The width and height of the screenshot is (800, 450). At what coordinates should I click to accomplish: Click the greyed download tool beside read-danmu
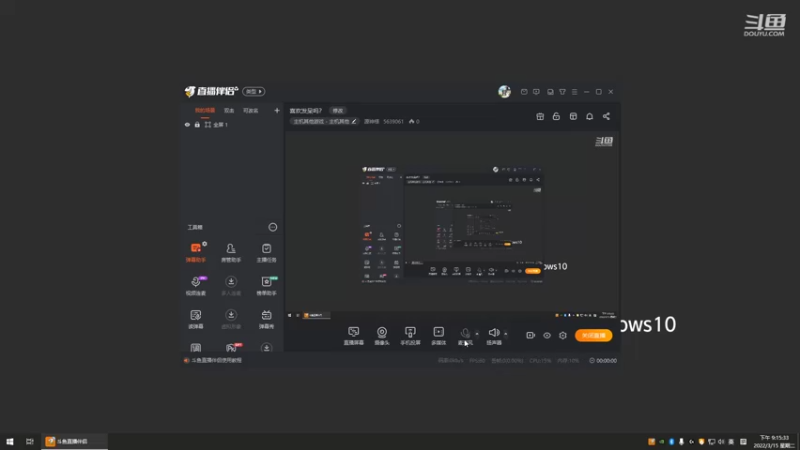(231, 318)
